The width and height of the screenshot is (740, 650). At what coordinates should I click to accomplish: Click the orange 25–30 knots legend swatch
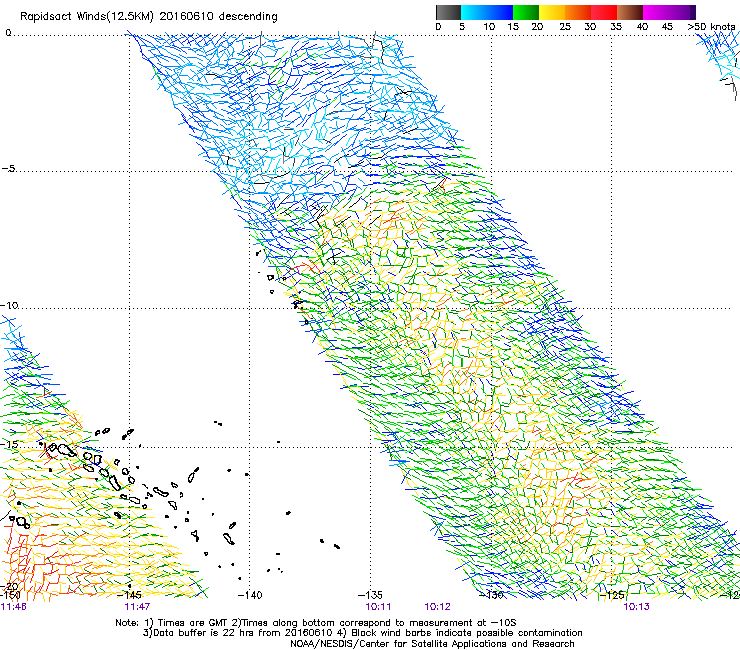[578, 12]
